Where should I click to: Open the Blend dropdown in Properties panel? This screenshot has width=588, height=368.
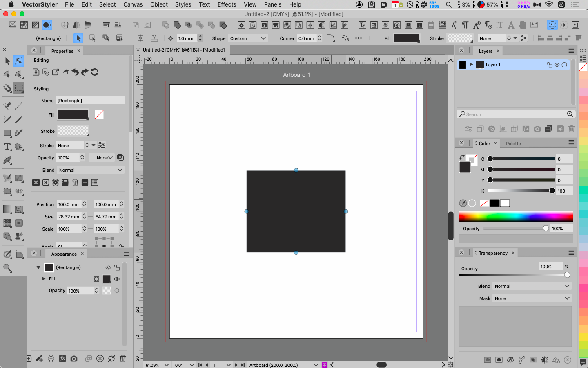pos(90,170)
